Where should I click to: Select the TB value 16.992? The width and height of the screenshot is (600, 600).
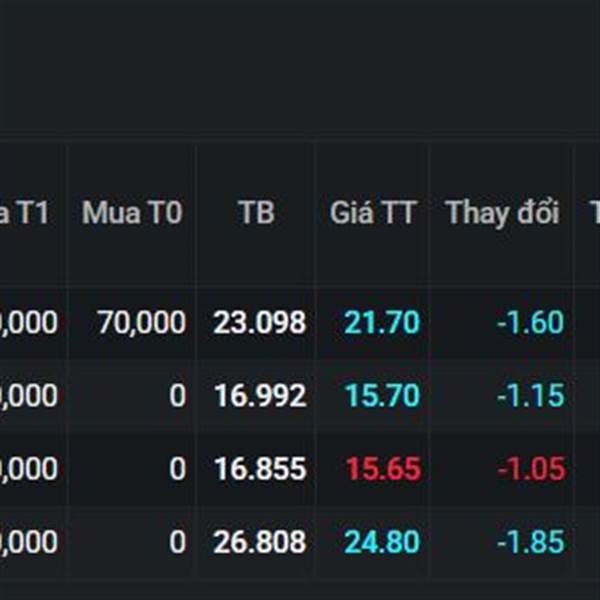(259, 396)
